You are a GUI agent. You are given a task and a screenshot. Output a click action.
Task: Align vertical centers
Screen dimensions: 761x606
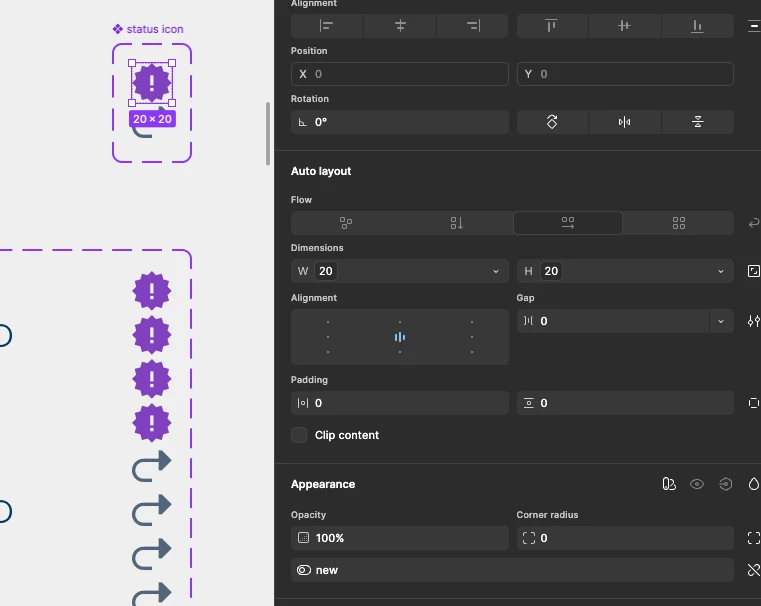point(625,26)
